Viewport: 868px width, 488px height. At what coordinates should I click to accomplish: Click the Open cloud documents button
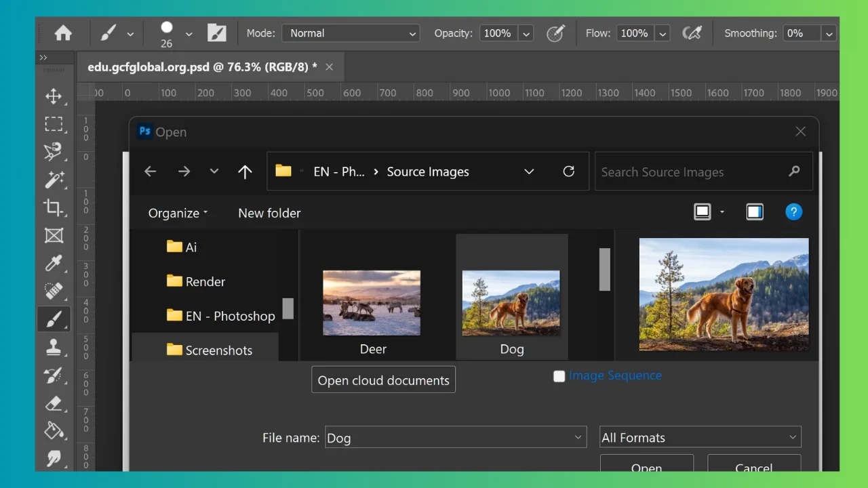[383, 380]
